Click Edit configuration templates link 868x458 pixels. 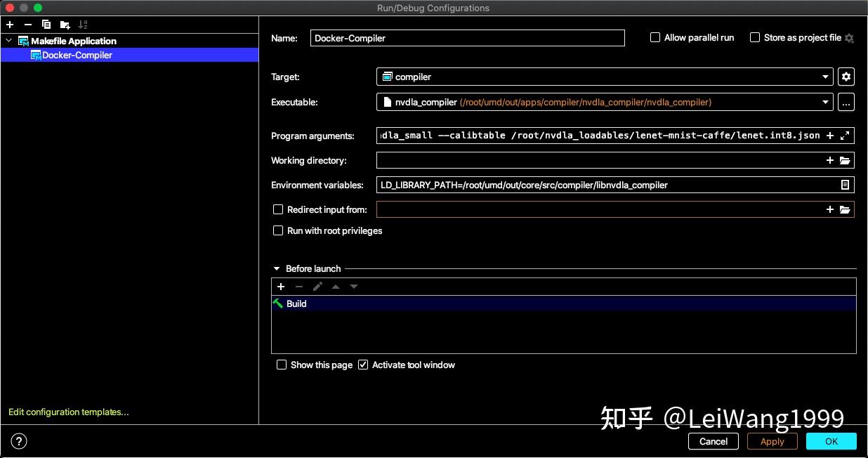68,412
